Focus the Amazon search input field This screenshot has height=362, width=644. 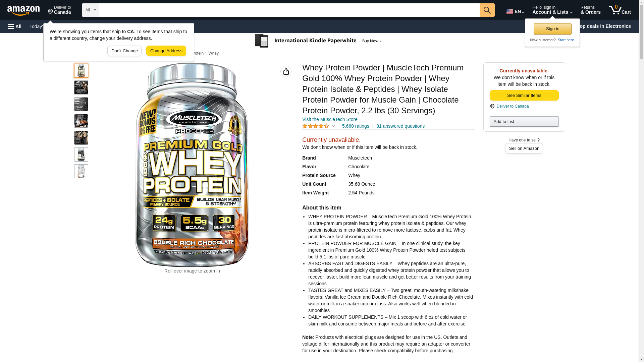[289, 10]
